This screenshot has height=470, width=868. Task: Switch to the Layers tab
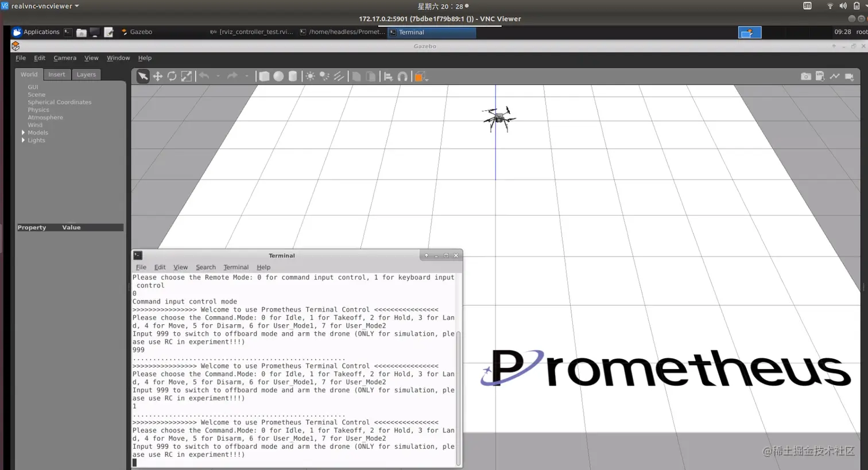click(86, 75)
